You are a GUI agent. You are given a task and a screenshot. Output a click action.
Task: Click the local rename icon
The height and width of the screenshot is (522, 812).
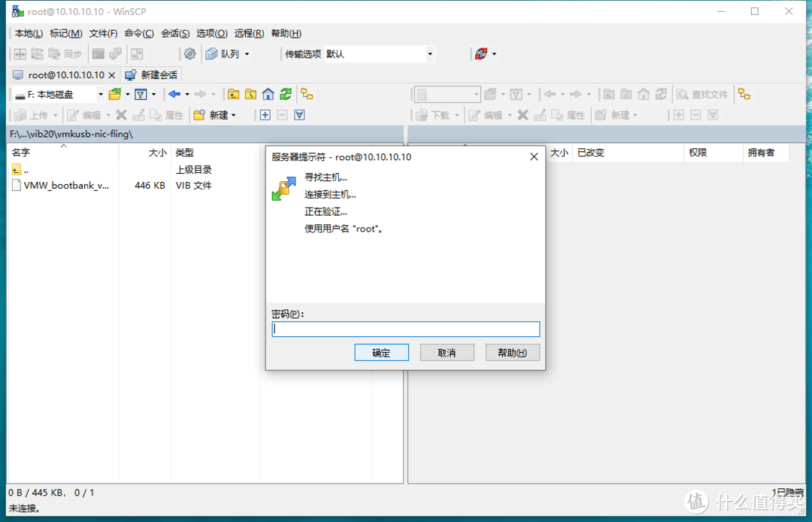[x=138, y=115]
